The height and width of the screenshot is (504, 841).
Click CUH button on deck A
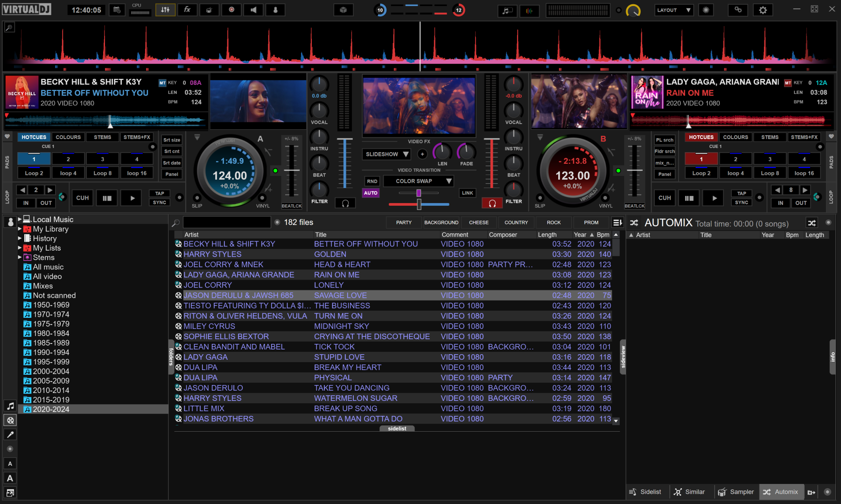point(83,198)
